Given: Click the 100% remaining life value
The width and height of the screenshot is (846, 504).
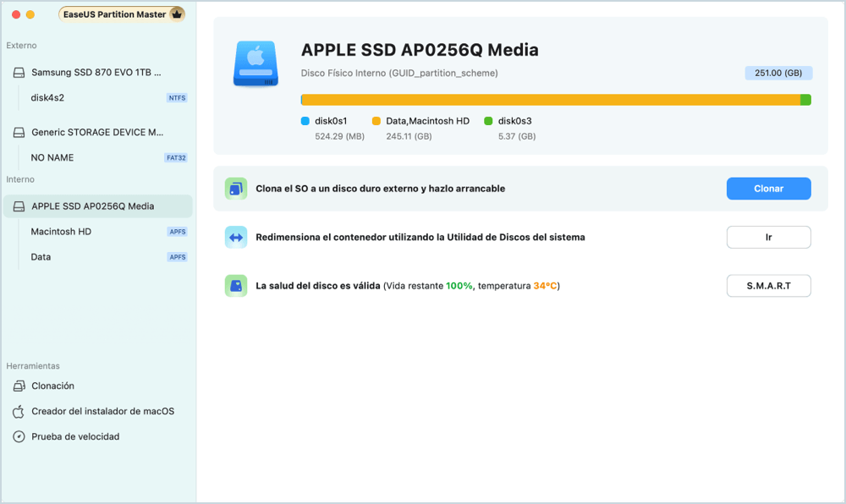Looking at the screenshot, I should click(x=459, y=286).
